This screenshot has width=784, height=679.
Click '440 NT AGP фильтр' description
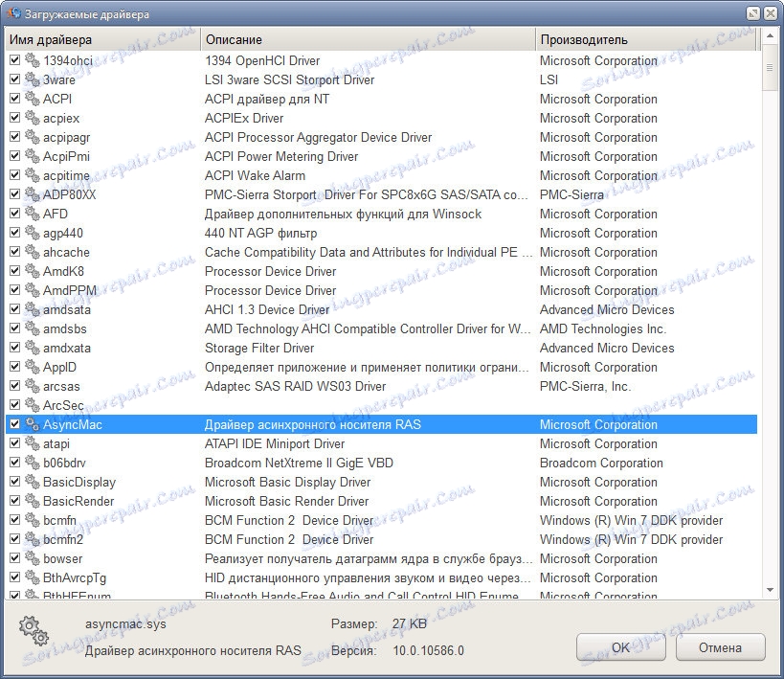tap(261, 233)
